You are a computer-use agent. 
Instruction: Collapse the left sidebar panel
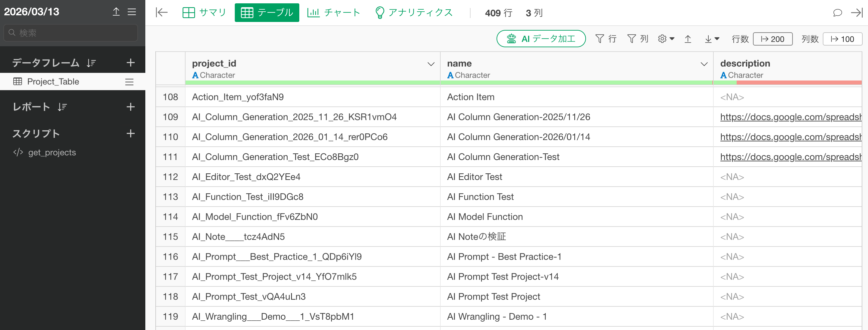point(162,13)
